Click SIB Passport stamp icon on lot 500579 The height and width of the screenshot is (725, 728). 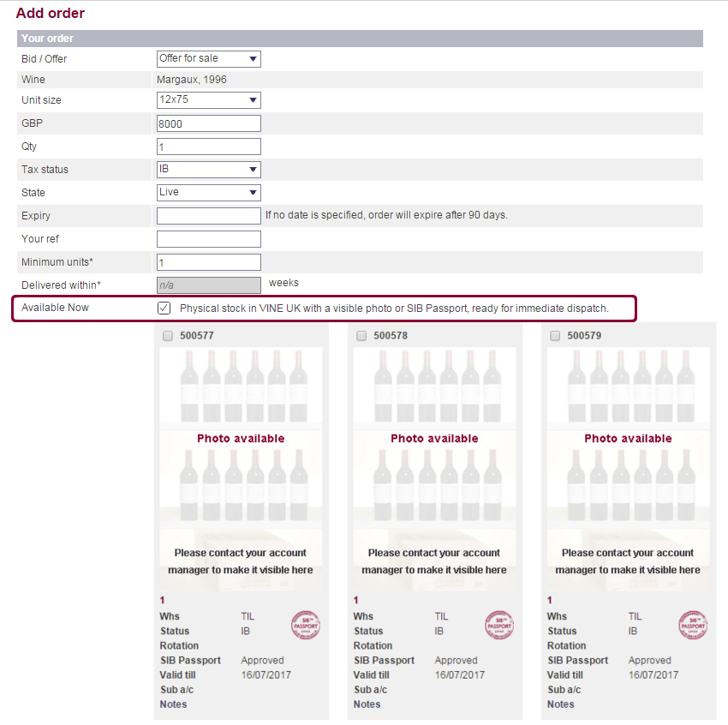693,625
